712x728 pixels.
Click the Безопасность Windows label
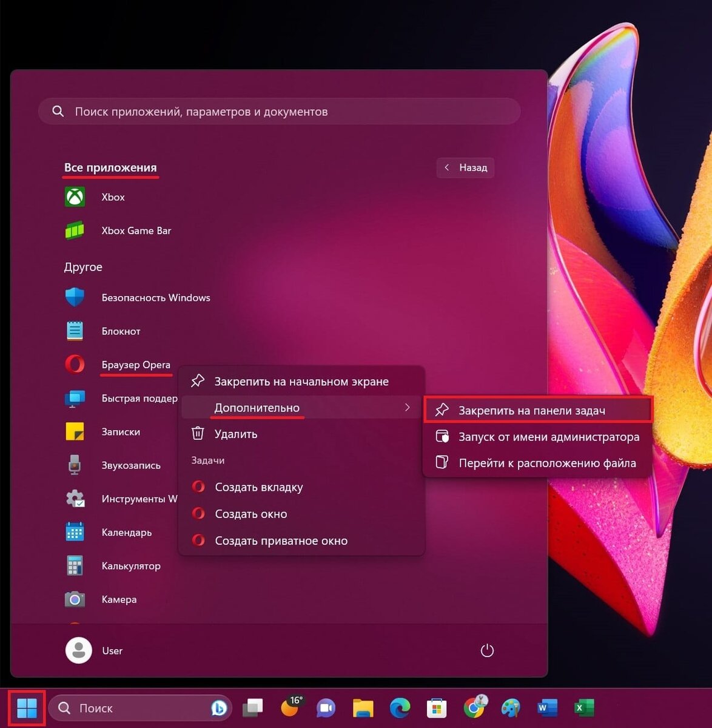(x=156, y=298)
